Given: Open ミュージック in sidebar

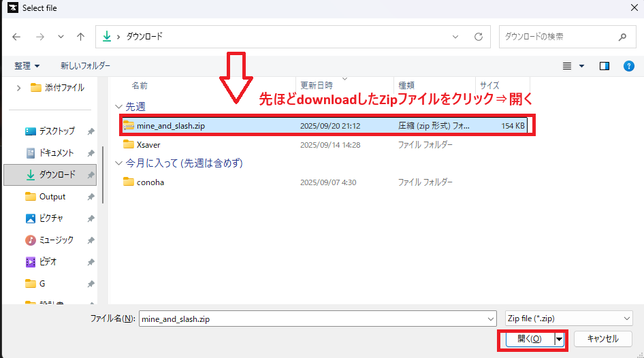Looking at the screenshot, I should click(49, 240).
